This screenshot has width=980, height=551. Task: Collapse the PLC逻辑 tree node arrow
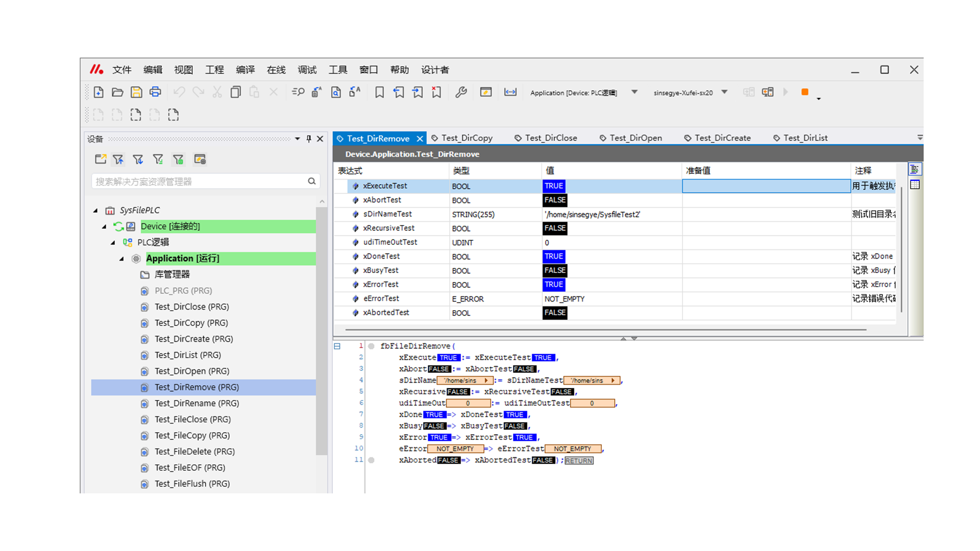113,242
